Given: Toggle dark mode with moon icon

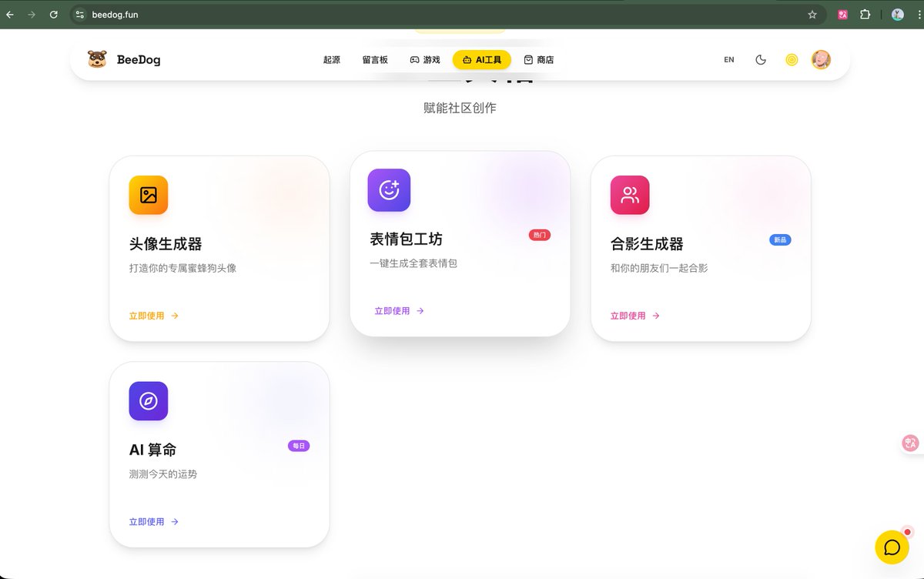Looking at the screenshot, I should tap(761, 60).
